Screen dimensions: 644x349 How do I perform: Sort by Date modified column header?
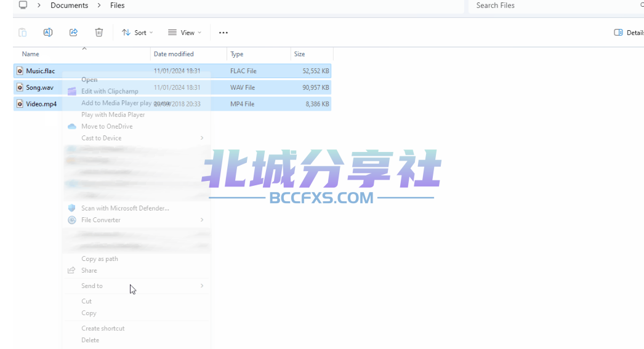click(188, 54)
